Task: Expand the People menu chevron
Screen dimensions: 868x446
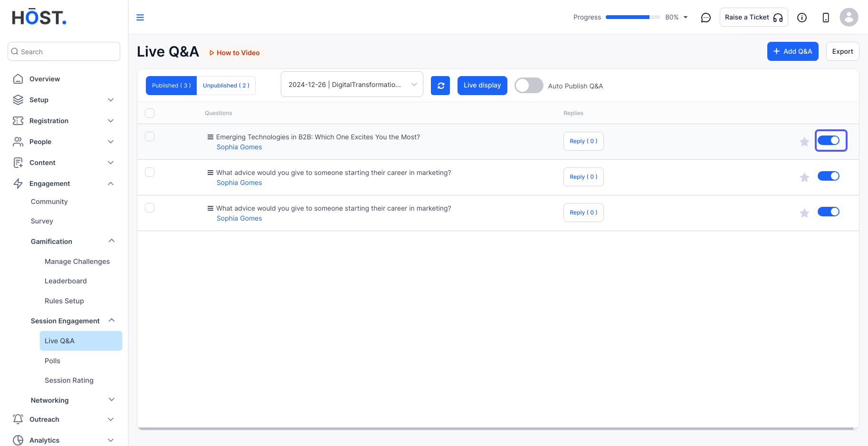Action: [x=111, y=142]
